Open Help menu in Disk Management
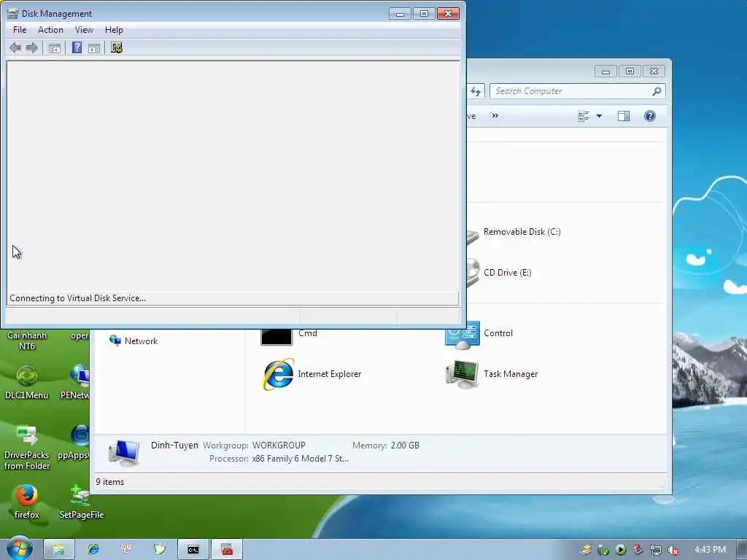 tap(114, 30)
